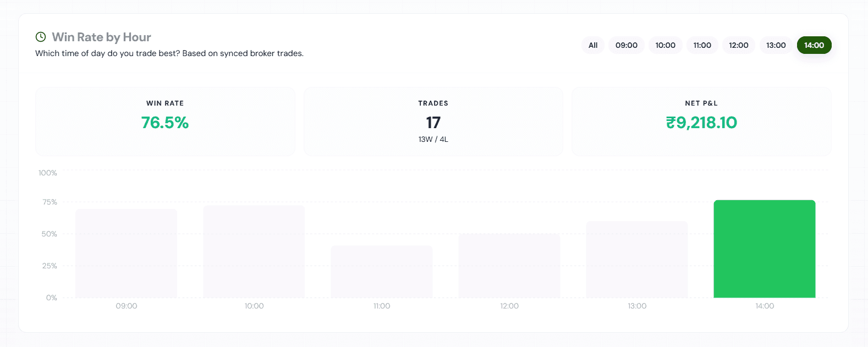
Task: Click the active 14:00 filter chip
Action: tap(814, 45)
